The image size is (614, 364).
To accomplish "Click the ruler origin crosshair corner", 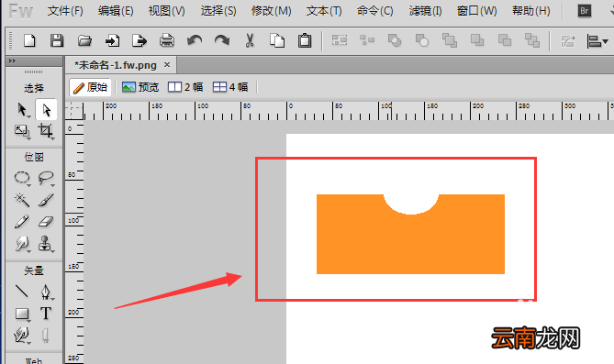I will click(74, 111).
